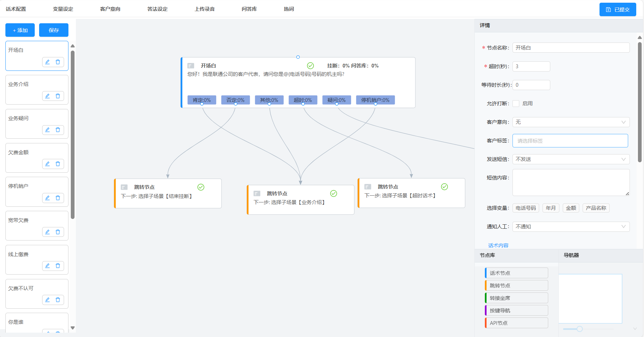Enable the 允许打断 checkbox
The image size is (644, 337).
click(516, 104)
